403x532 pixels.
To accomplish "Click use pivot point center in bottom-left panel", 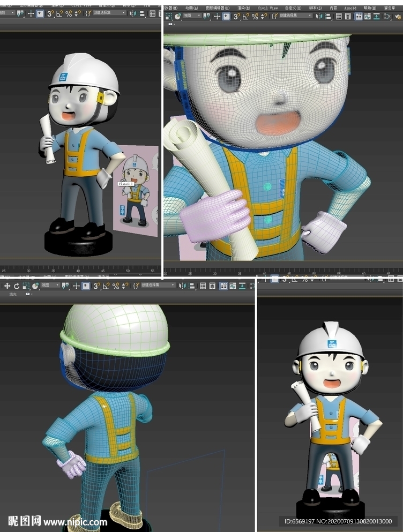I will [x=65, y=286].
